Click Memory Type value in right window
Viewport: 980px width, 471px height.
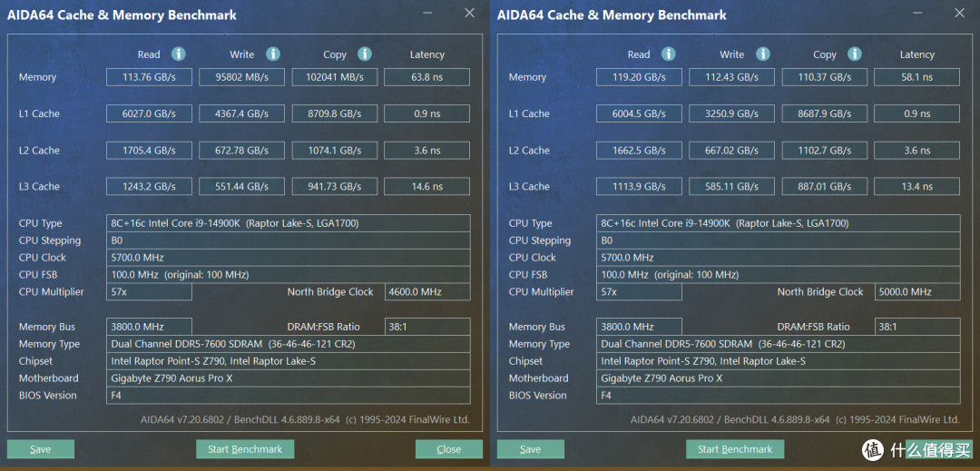(779, 344)
